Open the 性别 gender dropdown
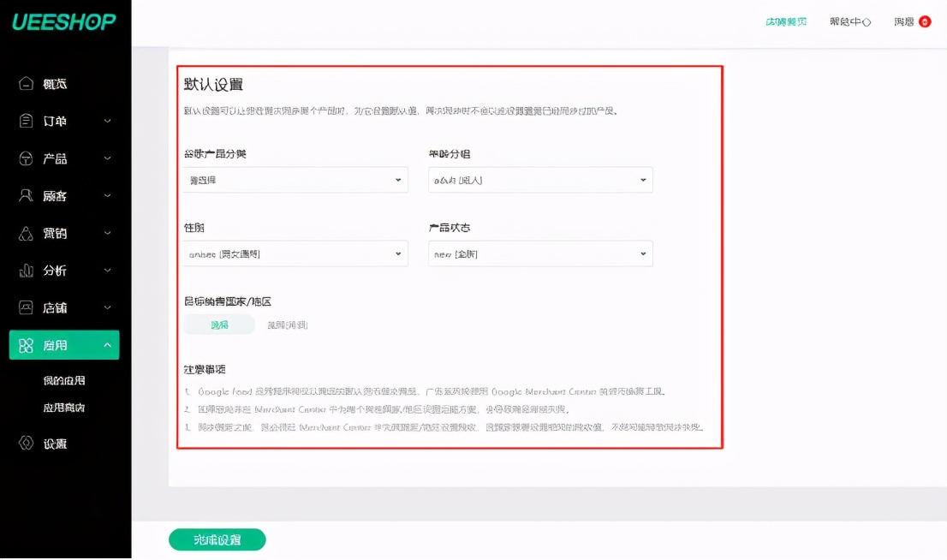 click(295, 253)
